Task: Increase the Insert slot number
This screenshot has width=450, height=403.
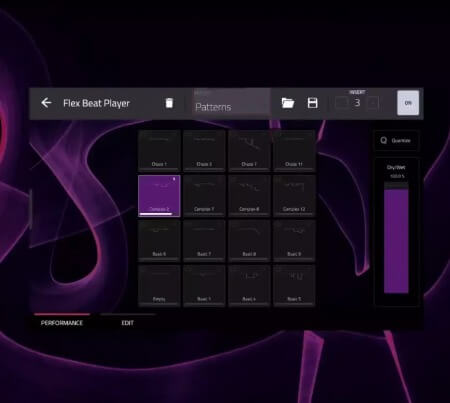Action: click(x=373, y=103)
